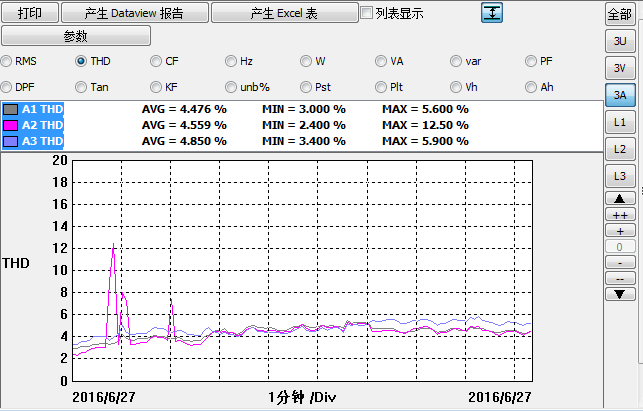Select the Pst radio button
The width and height of the screenshot is (643, 411).
click(x=306, y=87)
